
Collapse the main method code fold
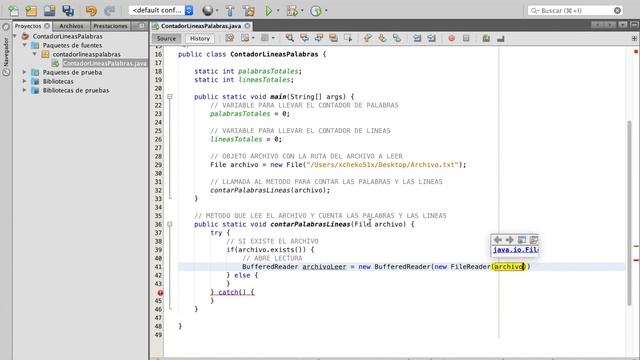pos(170,97)
